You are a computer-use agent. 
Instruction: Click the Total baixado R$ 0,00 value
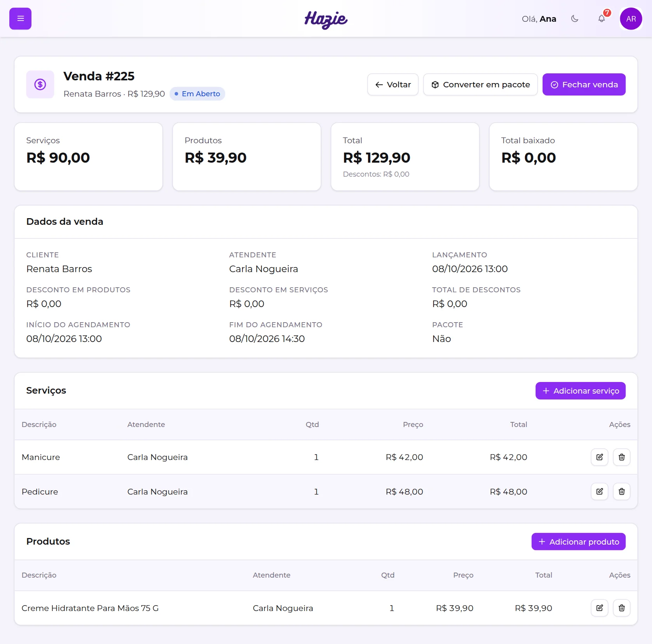(529, 158)
